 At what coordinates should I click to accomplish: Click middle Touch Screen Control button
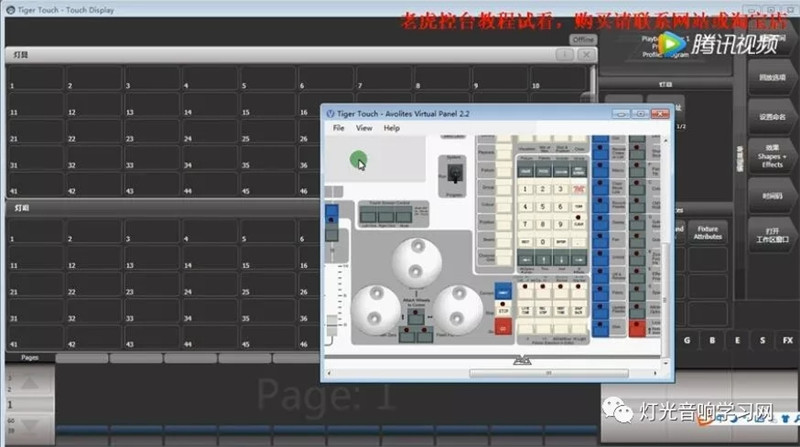(x=386, y=216)
